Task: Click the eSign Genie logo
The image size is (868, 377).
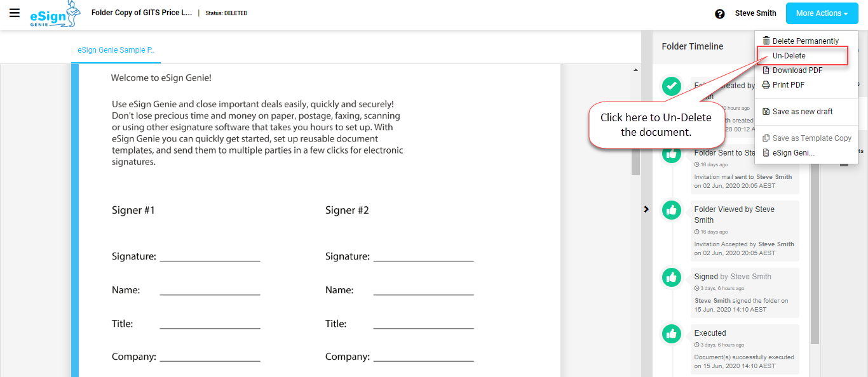Action: click(x=56, y=15)
